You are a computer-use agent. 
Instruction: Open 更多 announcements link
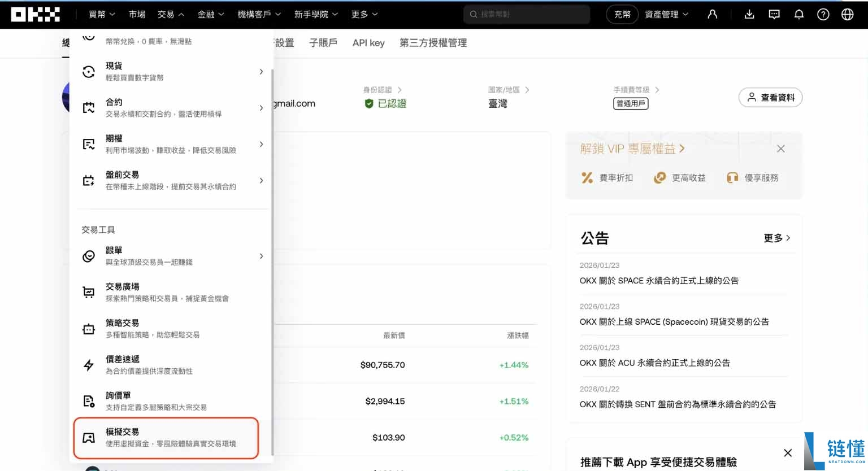[x=777, y=238]
